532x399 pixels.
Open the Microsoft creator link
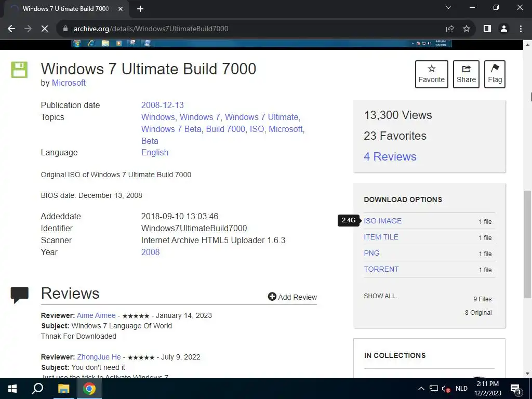[69, 83]
